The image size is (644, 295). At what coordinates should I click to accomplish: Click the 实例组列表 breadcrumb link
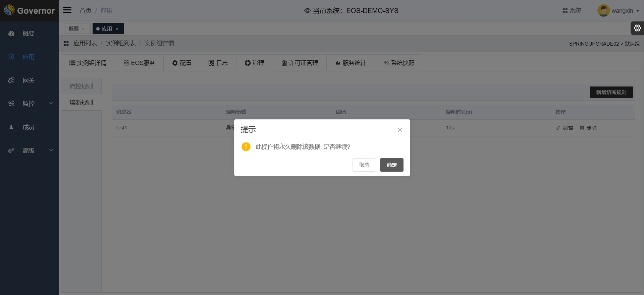click(x=121, y=43)
